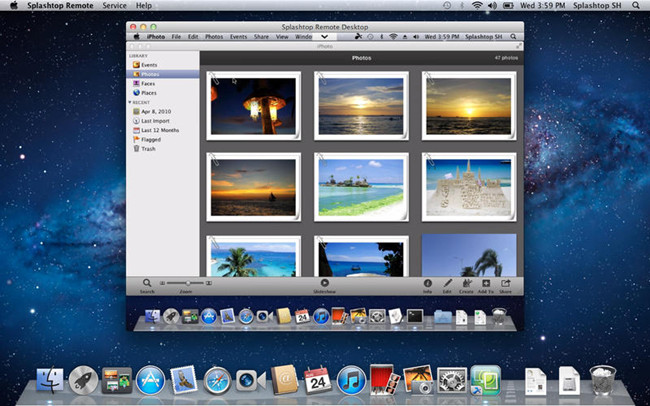
Task: Open Photo Booth from the host Dock
Action: point(385,379)
